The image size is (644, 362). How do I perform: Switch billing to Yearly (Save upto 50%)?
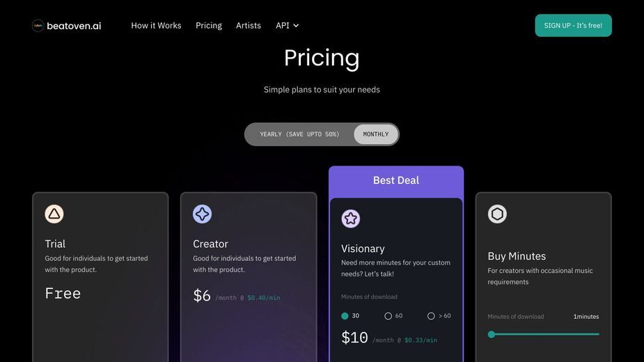point(300,134)
